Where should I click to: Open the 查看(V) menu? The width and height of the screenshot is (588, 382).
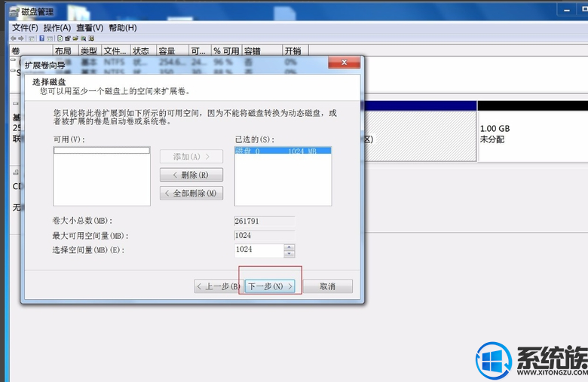point(90,28)
